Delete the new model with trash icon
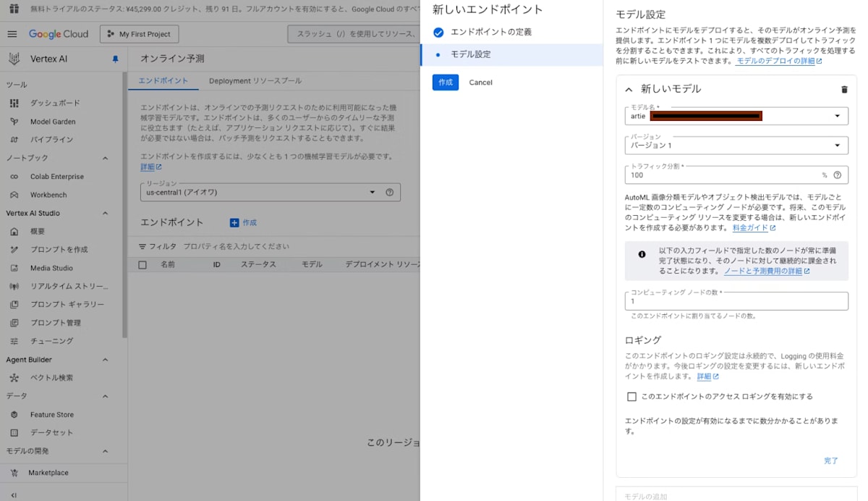This screenshot has height=501, width=868. click(x=843, y=90)
